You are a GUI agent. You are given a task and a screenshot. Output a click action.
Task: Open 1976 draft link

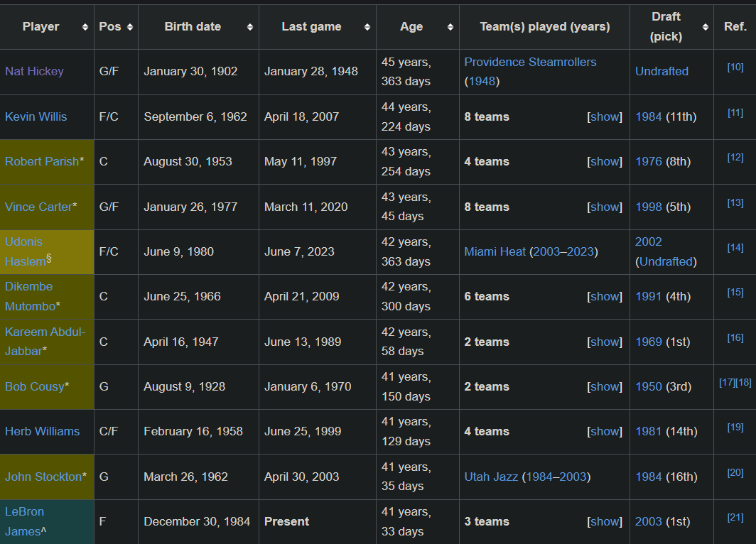(x=649, y=161)
